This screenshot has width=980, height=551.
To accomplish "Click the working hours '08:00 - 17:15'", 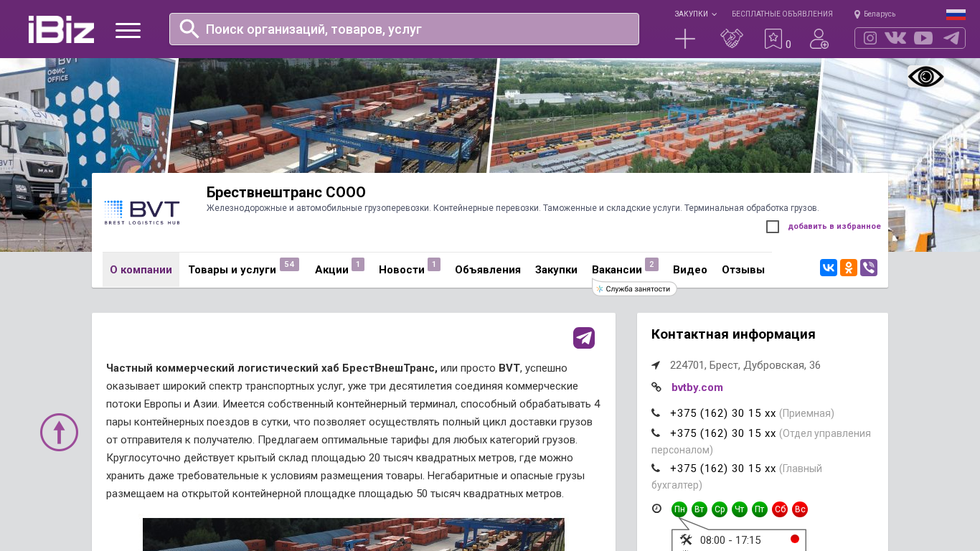I will (x=730, y=540).
